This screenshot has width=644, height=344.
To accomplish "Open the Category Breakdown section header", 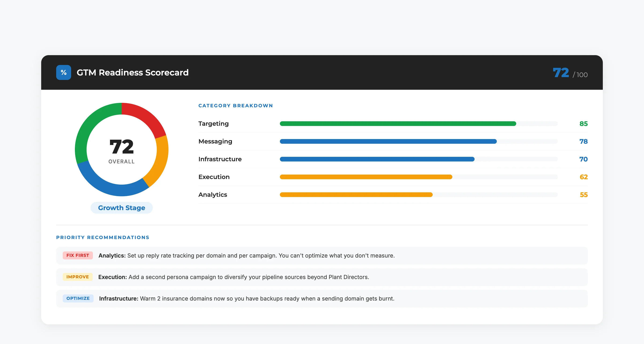I will pyautogui.click(x=235, y=105).
